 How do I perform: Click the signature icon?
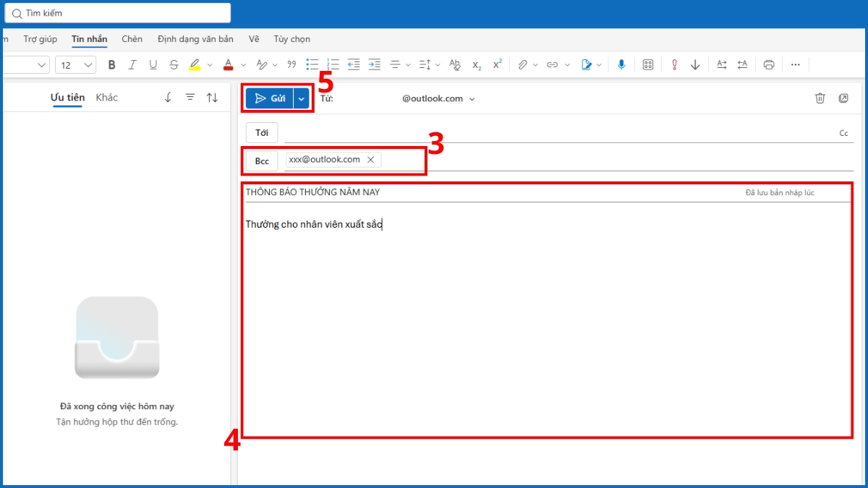[x=586, y=65]
